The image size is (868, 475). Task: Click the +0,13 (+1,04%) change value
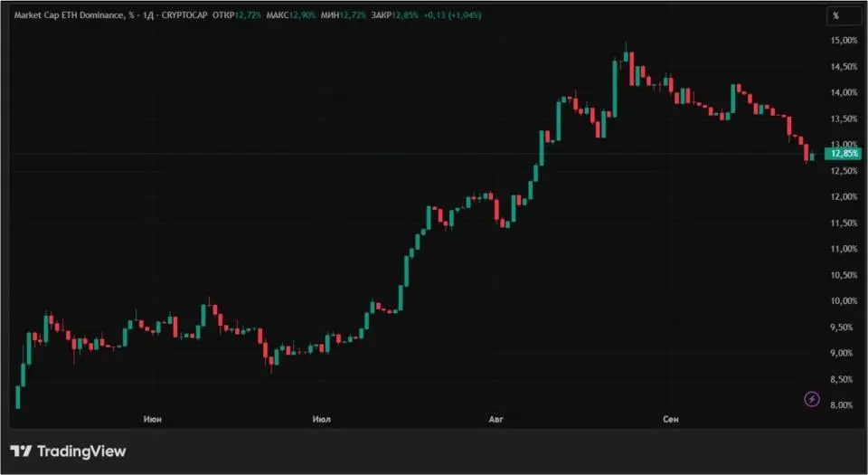pos(452,15)
